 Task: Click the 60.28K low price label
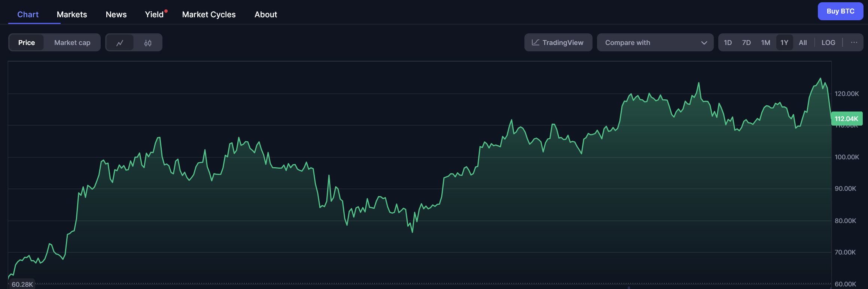coord(22,285)
